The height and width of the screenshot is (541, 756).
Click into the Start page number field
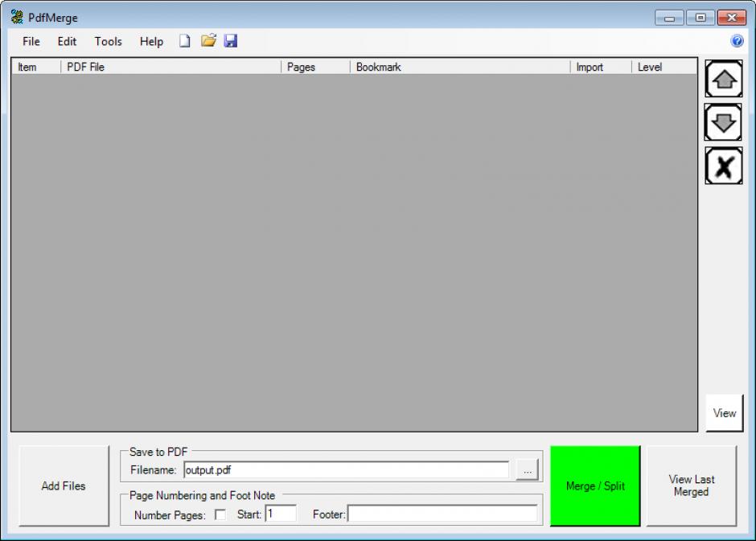[x=281, y=514]
